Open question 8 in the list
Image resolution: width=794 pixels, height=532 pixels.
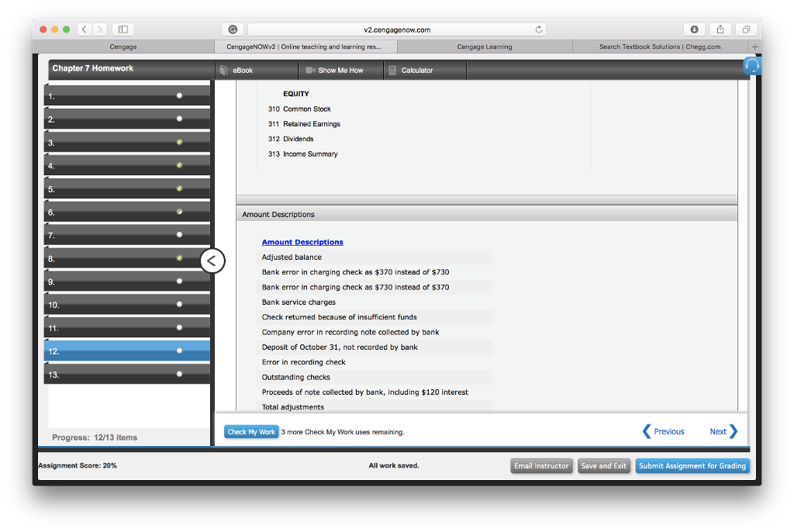[x=127, y=258]
